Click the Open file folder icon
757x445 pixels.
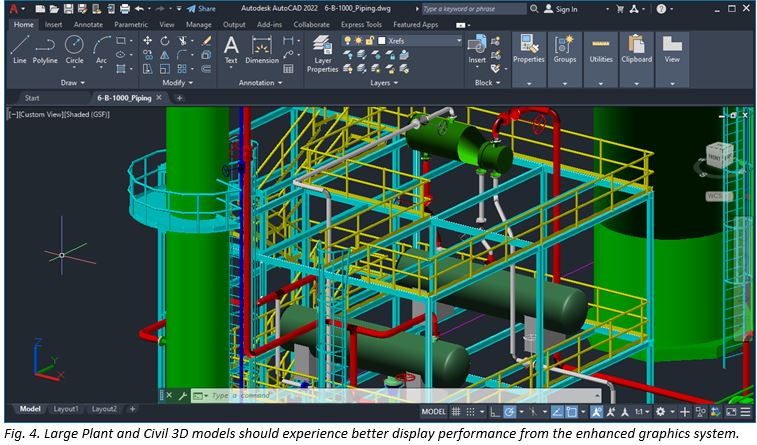pyautogui.click(x=54, y=9)
